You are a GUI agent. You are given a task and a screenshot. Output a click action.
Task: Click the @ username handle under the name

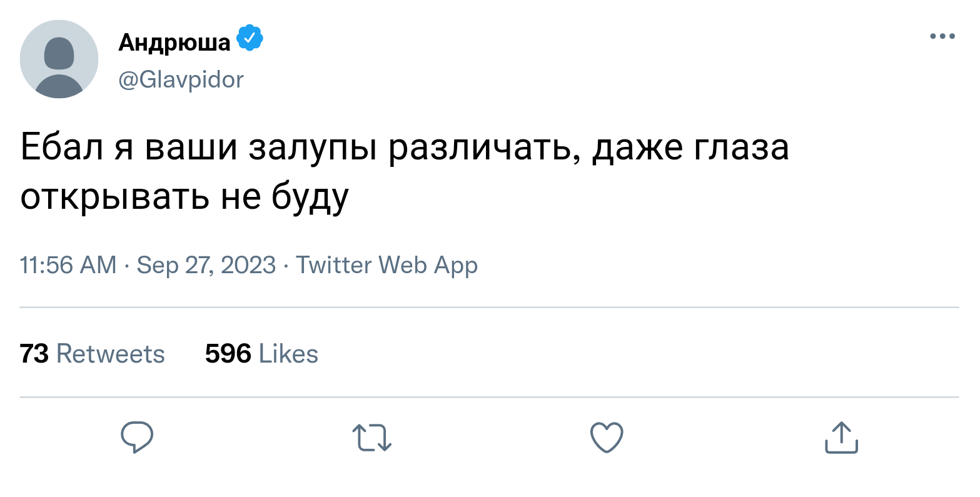pyautogui.click(x=181, y=79)
